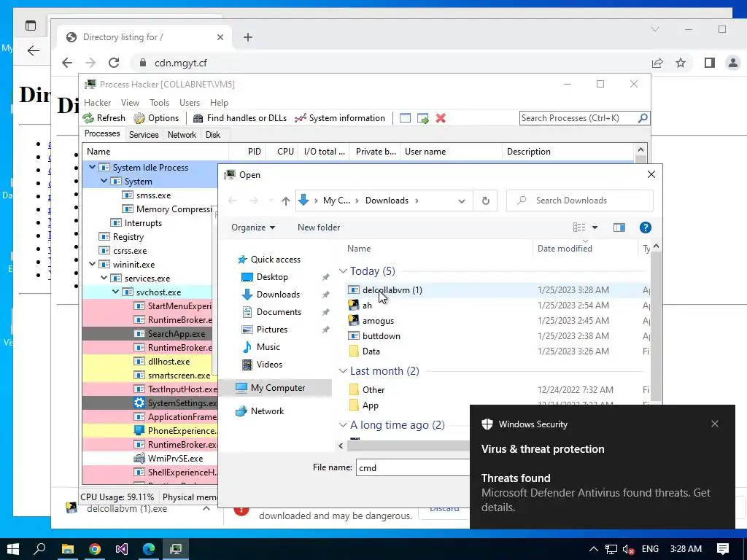Viewport: 747px width, 560px height.
Task: Go to Downloads in navigation pane
Action: (x=278, y=295)
